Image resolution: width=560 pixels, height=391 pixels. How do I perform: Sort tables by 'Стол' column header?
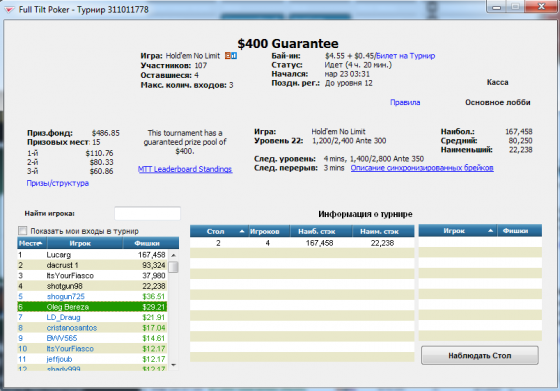click(219, 231)
